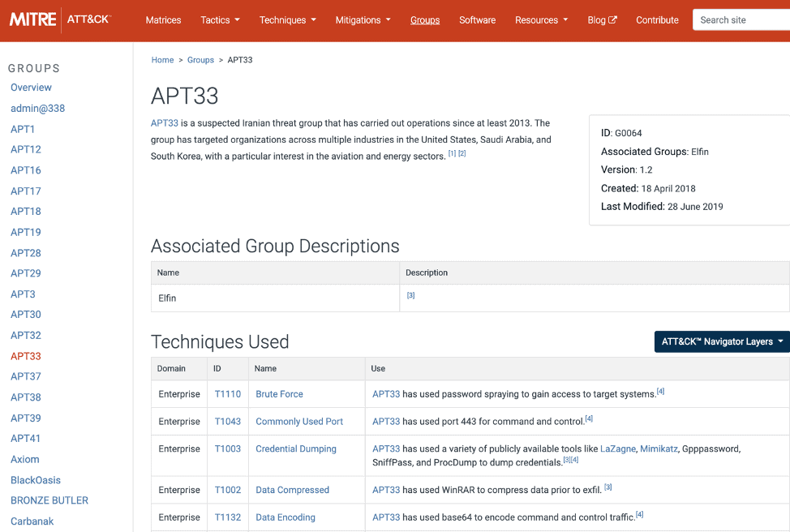Click the APT33 link in the description paragraph
The width and height of the screenshot is (790, 532).
[x=165, y=123]
